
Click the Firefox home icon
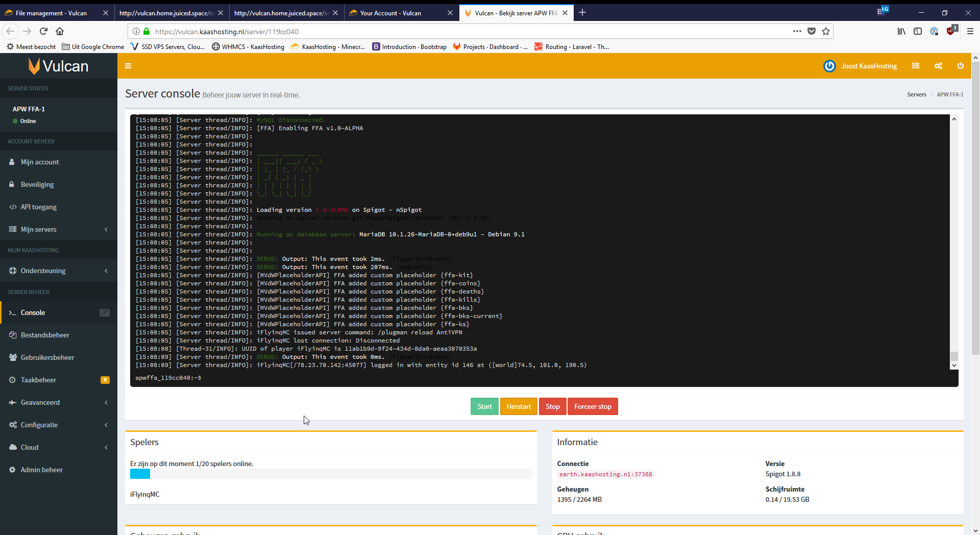coord(60,31)
